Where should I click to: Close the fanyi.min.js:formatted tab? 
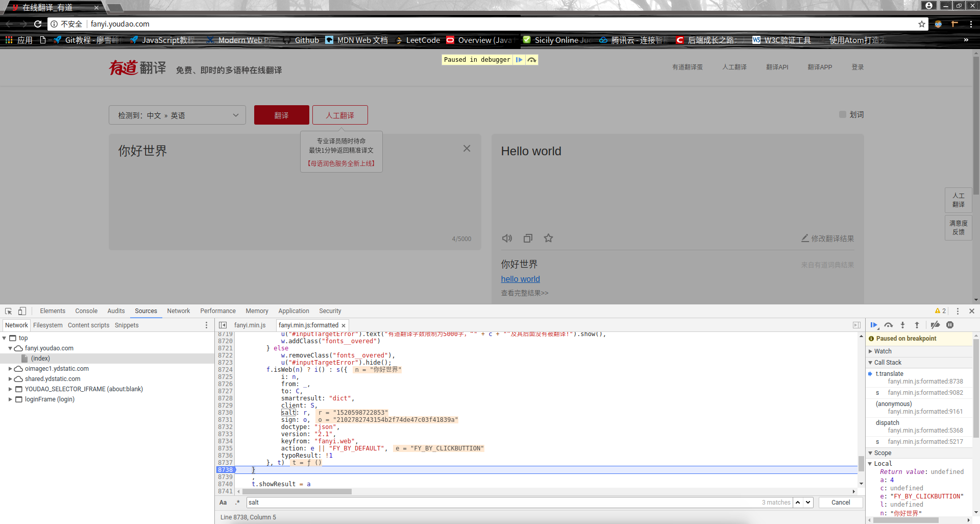pos(344,326)
